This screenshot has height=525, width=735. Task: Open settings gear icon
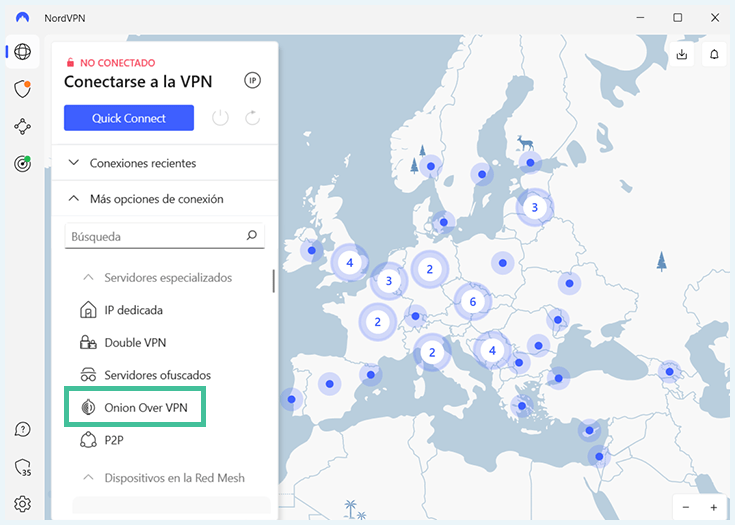[x=22, y=504]
